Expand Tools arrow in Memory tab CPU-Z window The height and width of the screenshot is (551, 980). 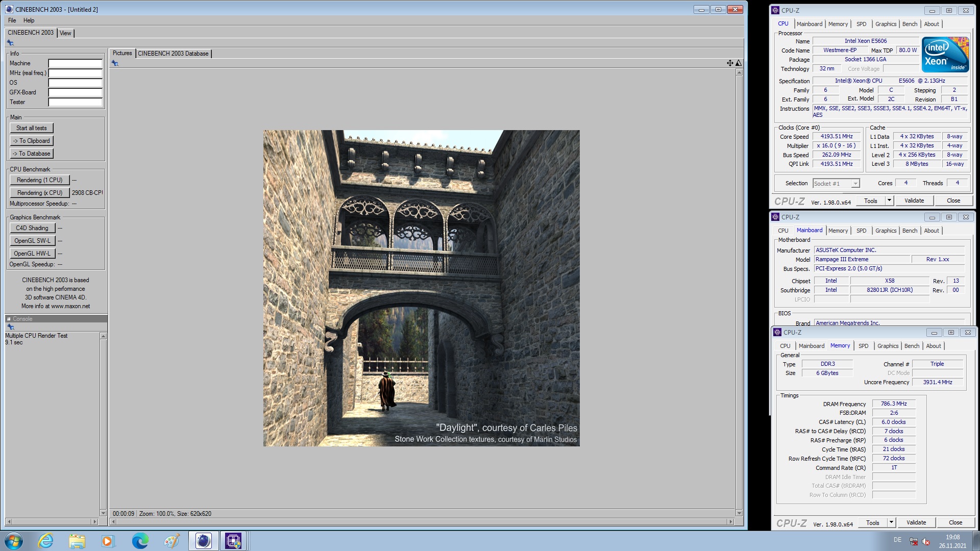[891, 522]
